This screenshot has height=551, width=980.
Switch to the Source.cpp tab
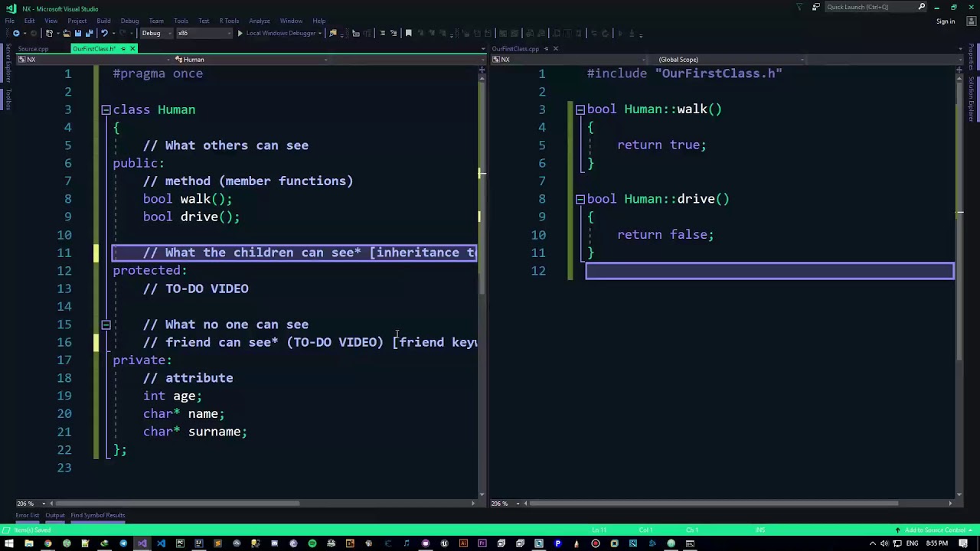click(x=33, y=49)
